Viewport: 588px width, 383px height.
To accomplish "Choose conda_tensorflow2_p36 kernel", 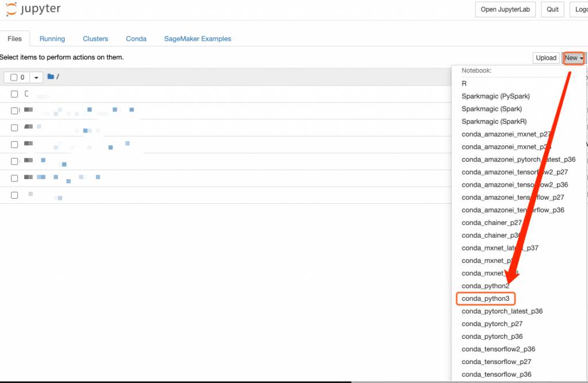I will (x=498, y=349).
